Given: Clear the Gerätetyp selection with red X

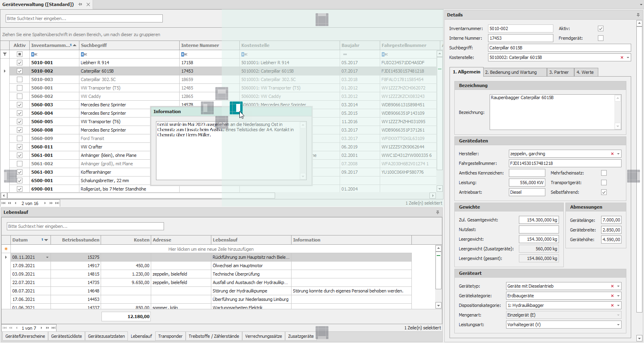Looking at the screenshot, I should [x=612, y=286].
